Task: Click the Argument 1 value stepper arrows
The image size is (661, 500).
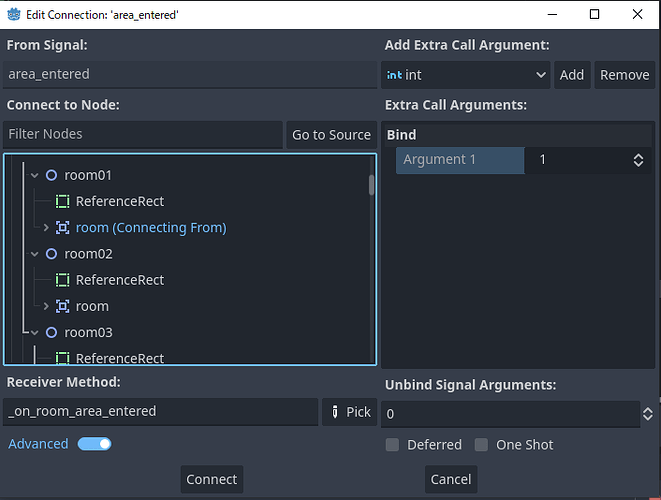Action: coord(638,160)
